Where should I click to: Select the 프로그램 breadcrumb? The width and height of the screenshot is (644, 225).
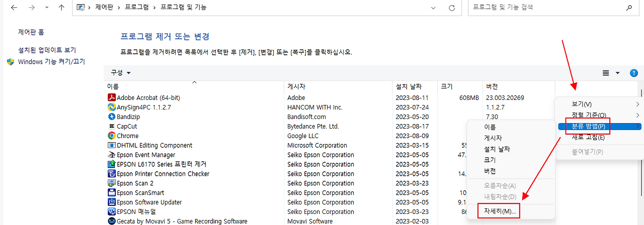point(137,8)
